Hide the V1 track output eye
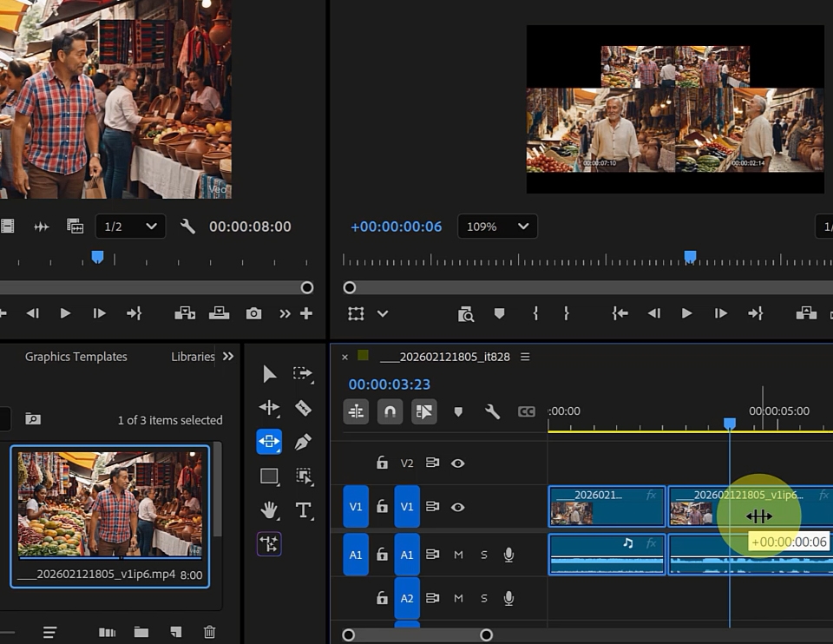 point(457,507)
